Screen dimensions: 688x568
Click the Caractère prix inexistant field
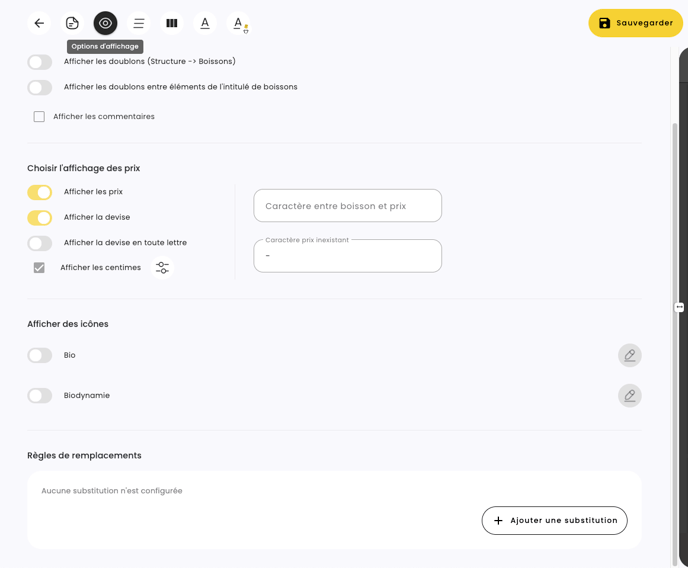pos(347,256)
